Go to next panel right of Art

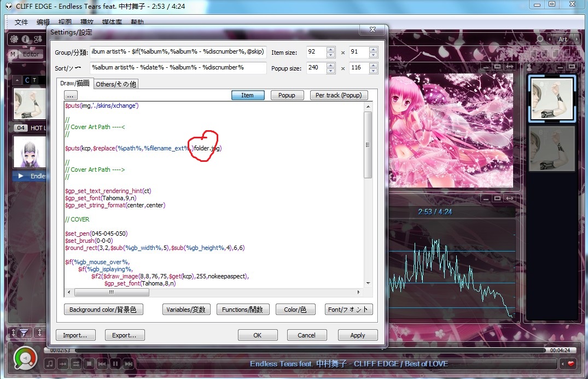tap(577, 39)
